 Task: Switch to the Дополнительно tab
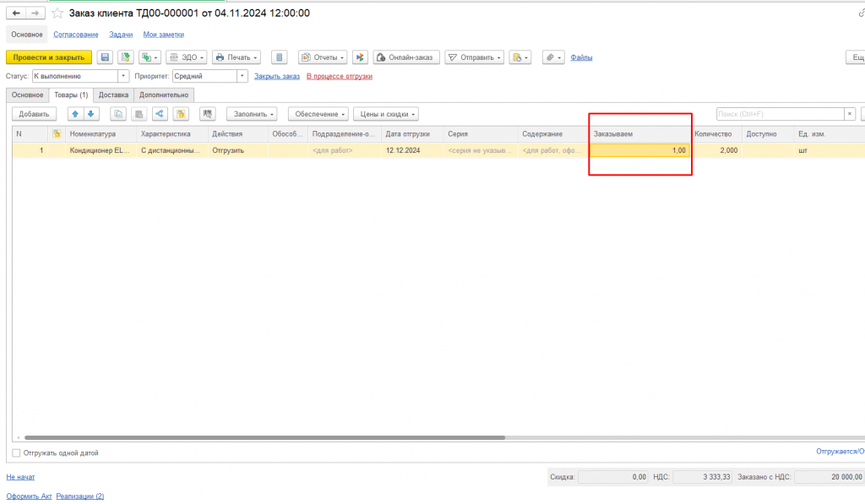click(164, 95)
